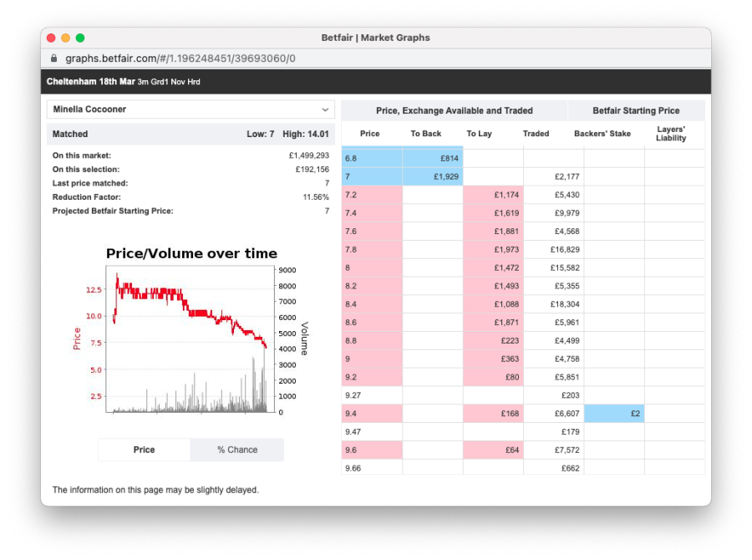Image resolution: width=752 pixels, height=560 pixels.
Task: Click the £16,829 traded value
Action: click(x=565, y=250)
